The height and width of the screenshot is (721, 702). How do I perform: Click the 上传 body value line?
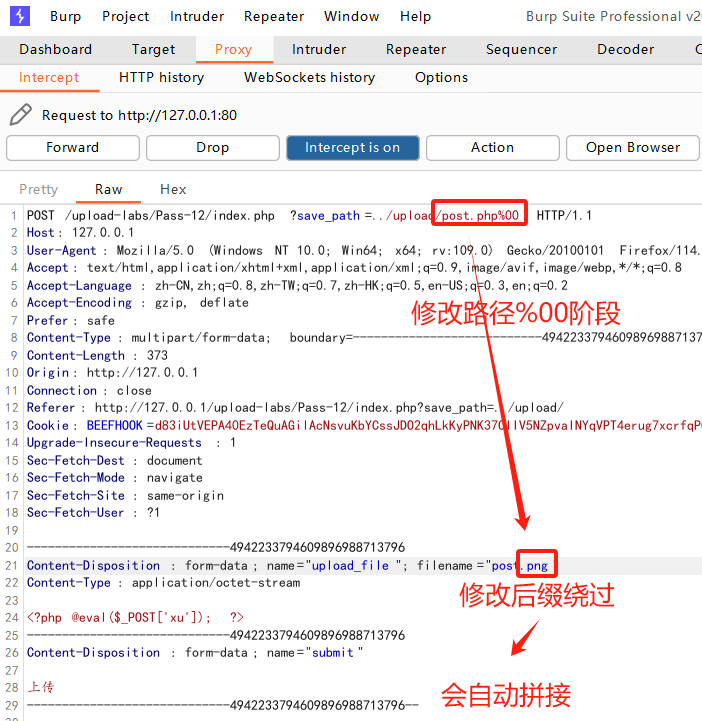point(40,687)
